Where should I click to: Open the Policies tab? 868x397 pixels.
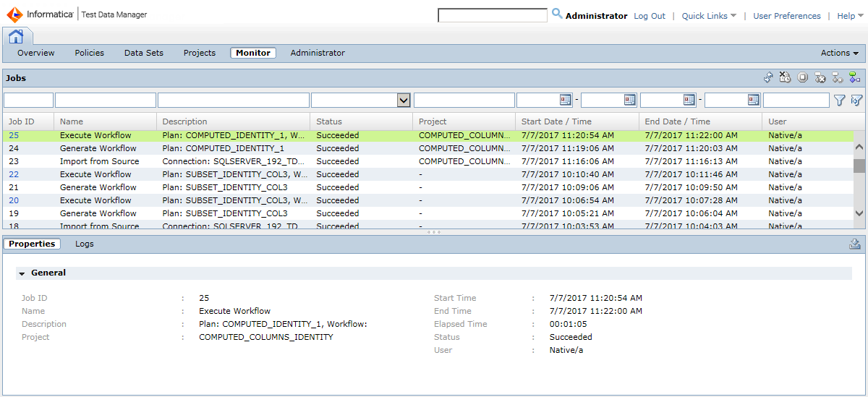90,53
